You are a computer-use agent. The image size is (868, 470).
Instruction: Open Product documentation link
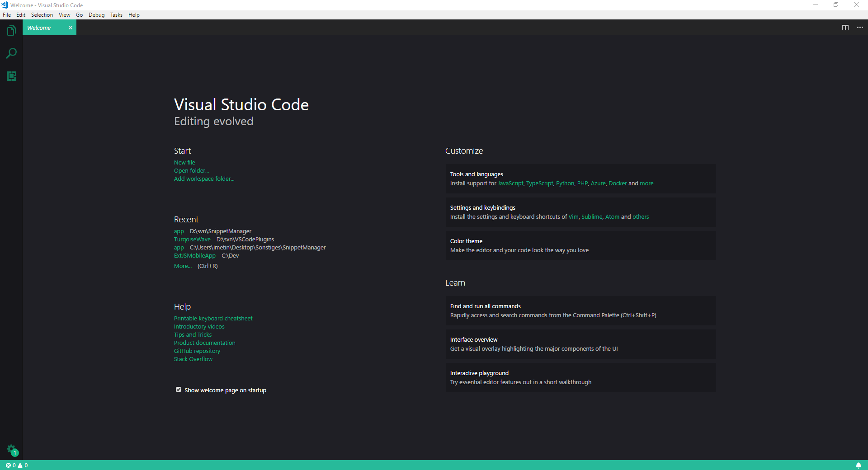(204, 343)
